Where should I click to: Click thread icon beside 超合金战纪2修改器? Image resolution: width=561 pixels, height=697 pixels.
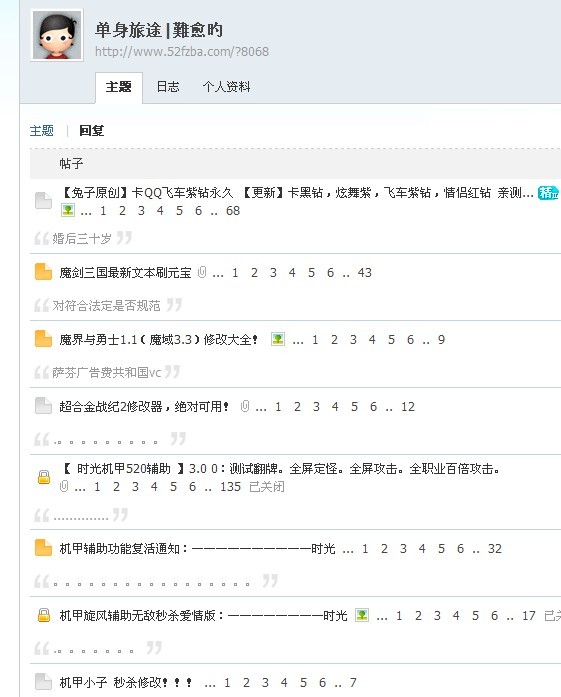[x=44, y=406]
